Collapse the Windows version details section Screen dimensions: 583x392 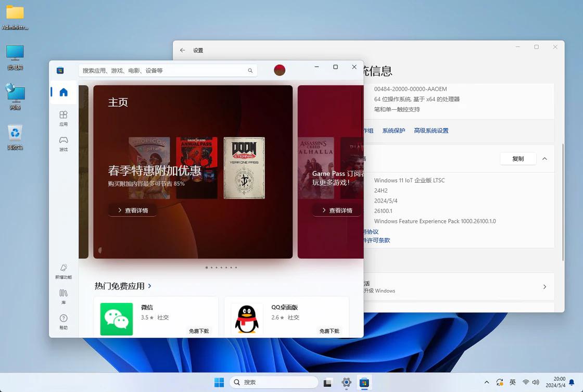(x=544, y=159)
